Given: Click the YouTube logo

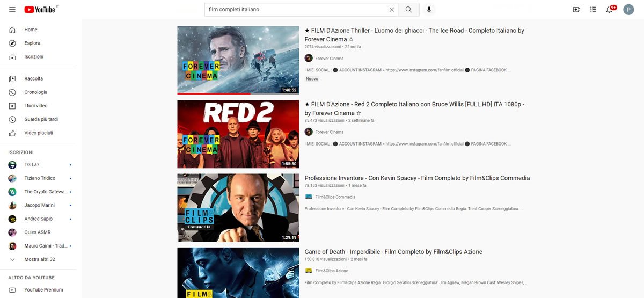Looking at the screenshot, I should (39, 10).
